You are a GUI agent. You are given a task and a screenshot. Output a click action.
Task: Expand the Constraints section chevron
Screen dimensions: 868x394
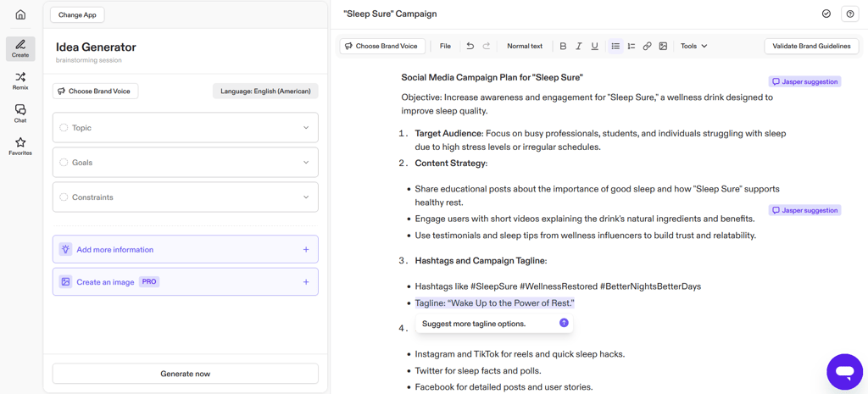[306, 197]
